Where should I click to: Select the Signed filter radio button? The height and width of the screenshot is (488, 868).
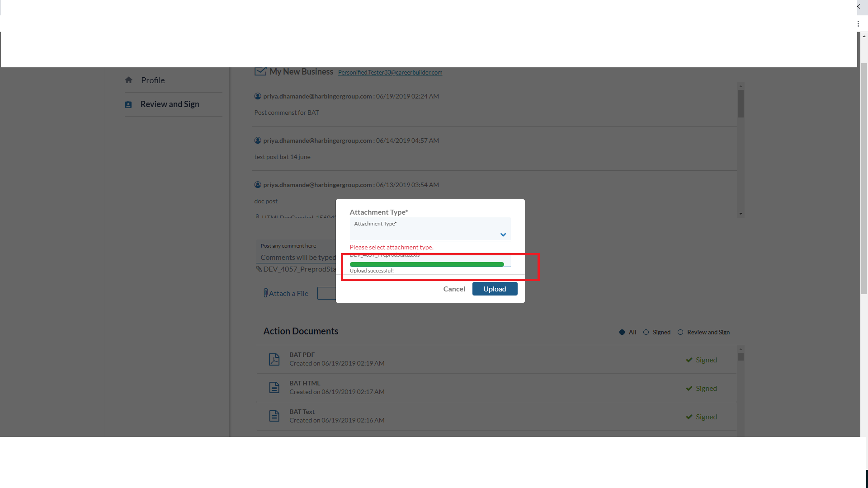[x=646, y=332]
